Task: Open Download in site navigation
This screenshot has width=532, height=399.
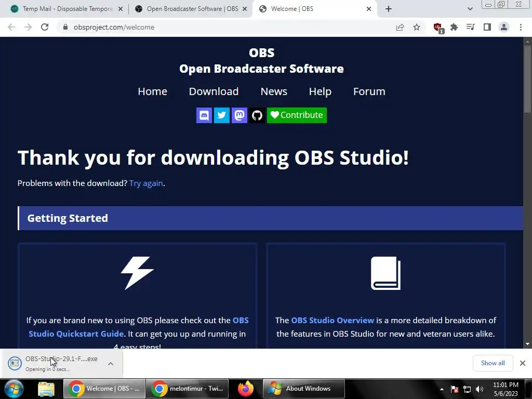Action: click(x=214, y=91)
